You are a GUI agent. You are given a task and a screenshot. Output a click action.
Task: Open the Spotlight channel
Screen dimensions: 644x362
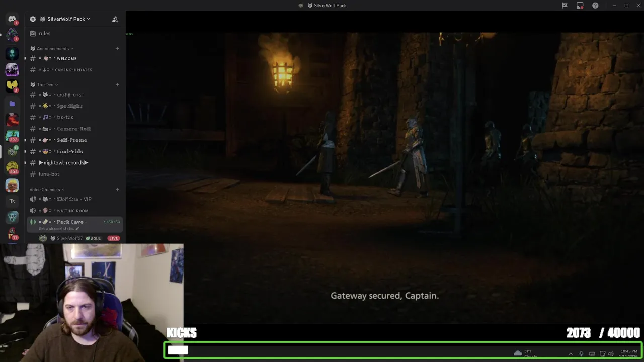click(x=75, y=106)
